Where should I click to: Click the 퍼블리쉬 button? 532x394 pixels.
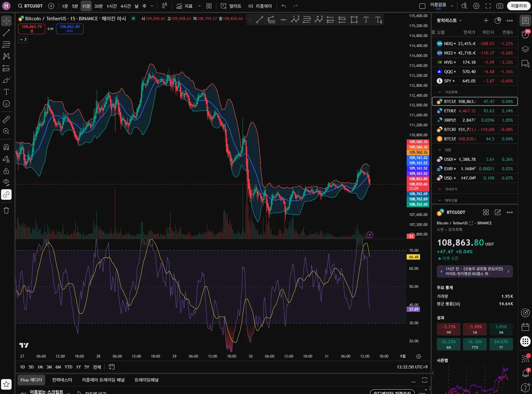click(x=519, y=6)
